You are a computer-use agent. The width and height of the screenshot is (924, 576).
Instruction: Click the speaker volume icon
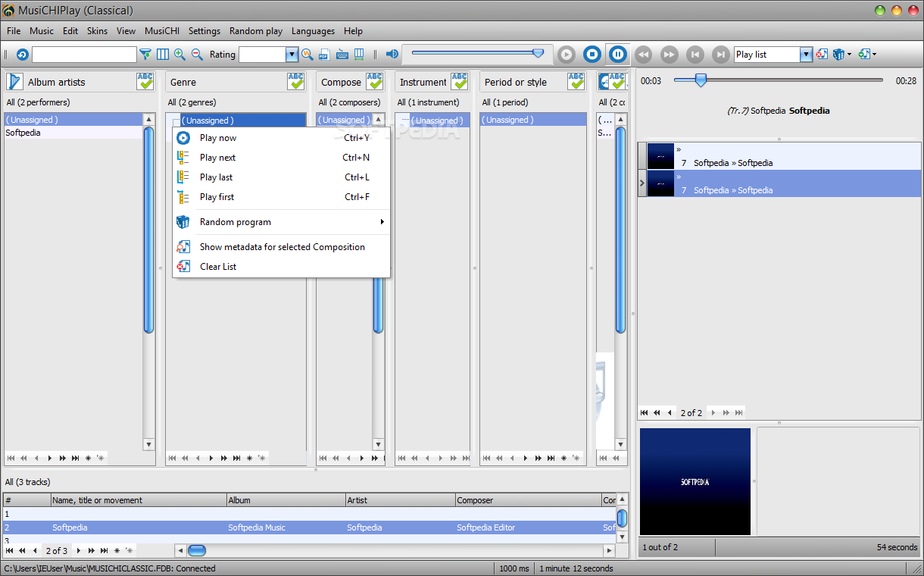click(392, 55)
